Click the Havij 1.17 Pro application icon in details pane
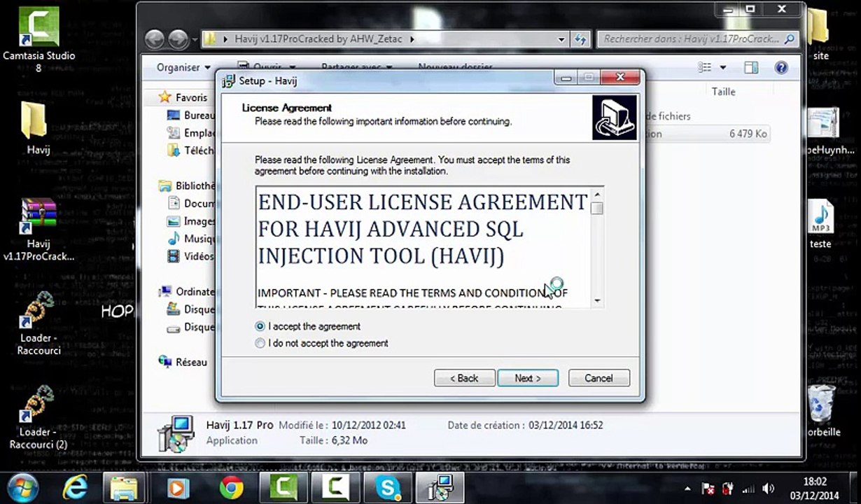Image resolution: width=861 pixels, height=504 pixels. [174, 434]
